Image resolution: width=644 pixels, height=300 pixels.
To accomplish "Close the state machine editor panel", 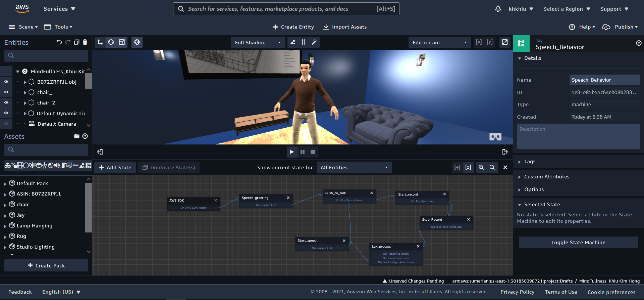I will [505, 167].
